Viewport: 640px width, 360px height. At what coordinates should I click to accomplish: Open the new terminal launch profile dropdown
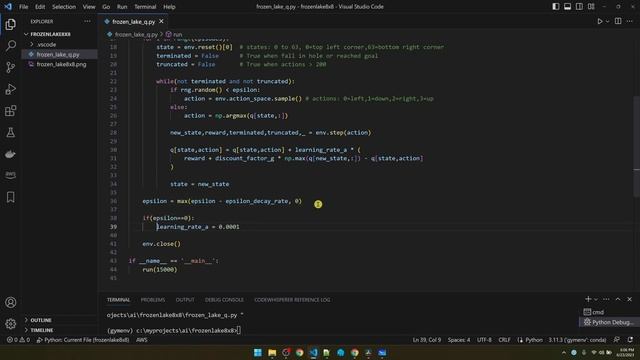click(596, 300)
